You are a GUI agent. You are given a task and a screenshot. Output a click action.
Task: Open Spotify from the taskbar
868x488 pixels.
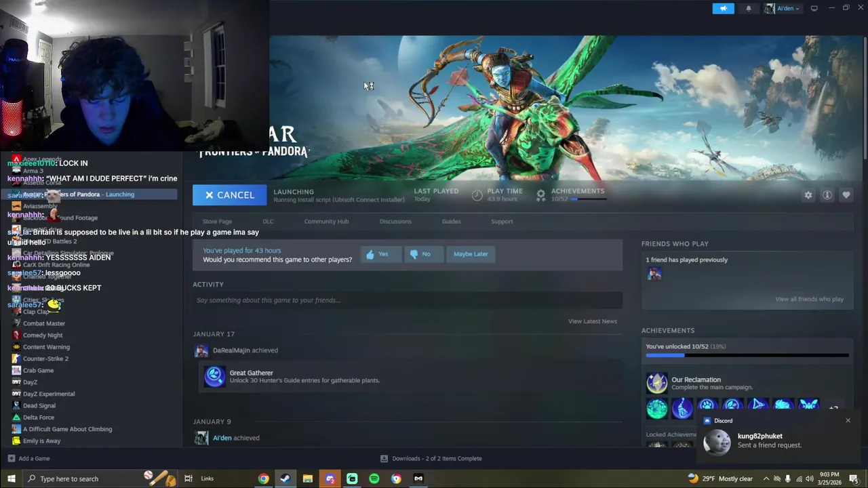click(374, 479)
